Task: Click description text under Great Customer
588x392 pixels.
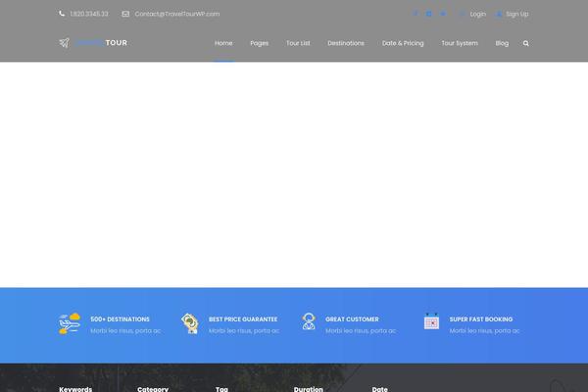Action: pos(361,331)
